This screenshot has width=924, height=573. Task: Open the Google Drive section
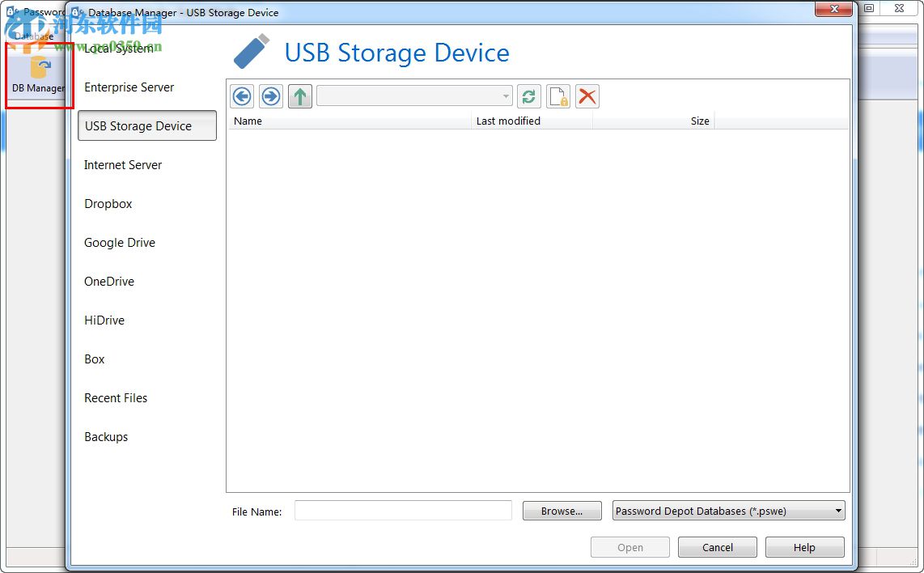[x=120, y=243]
